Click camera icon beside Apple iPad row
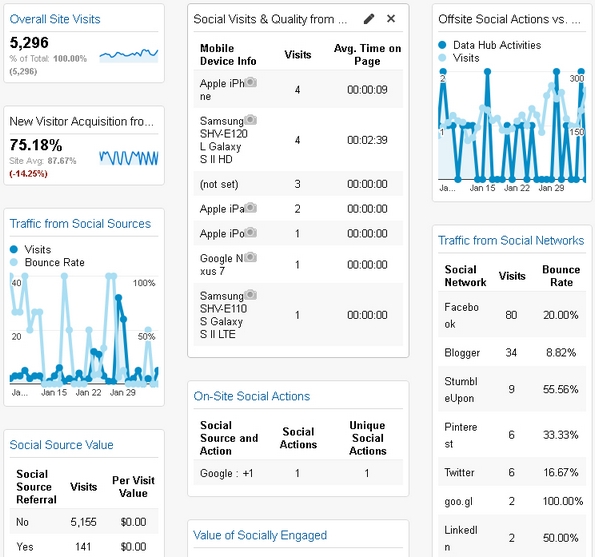Image resolution: width=595 pixels, height=557 pixels. pos(250,208)
